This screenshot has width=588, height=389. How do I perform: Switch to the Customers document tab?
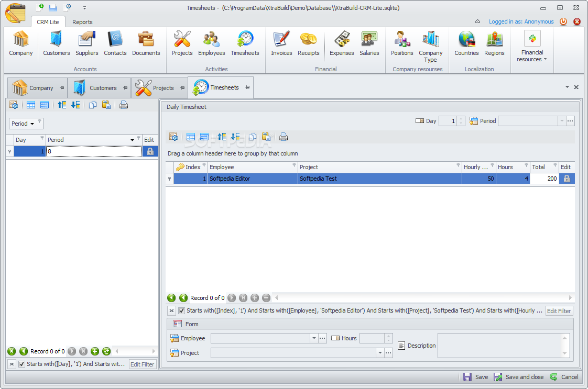100,87
